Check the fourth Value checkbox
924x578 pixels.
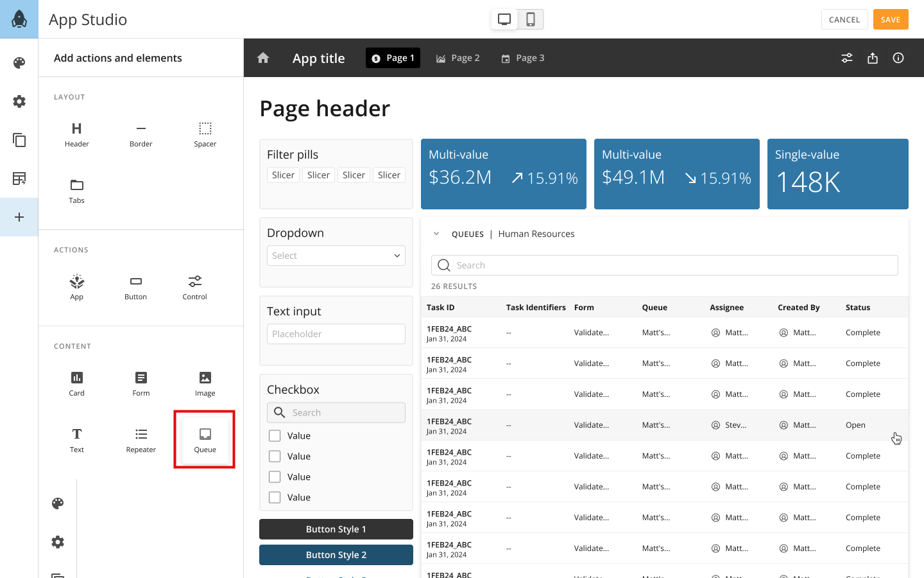[x=275, y=497]
